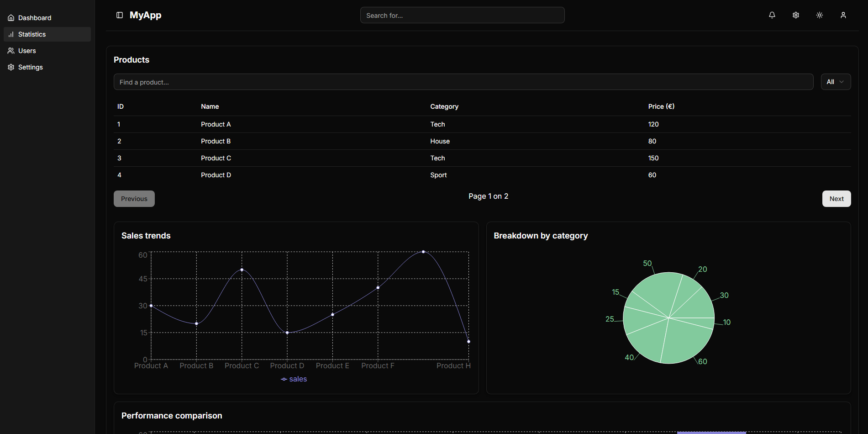
Task: Open user profile icon
Action: click(843, 15)
